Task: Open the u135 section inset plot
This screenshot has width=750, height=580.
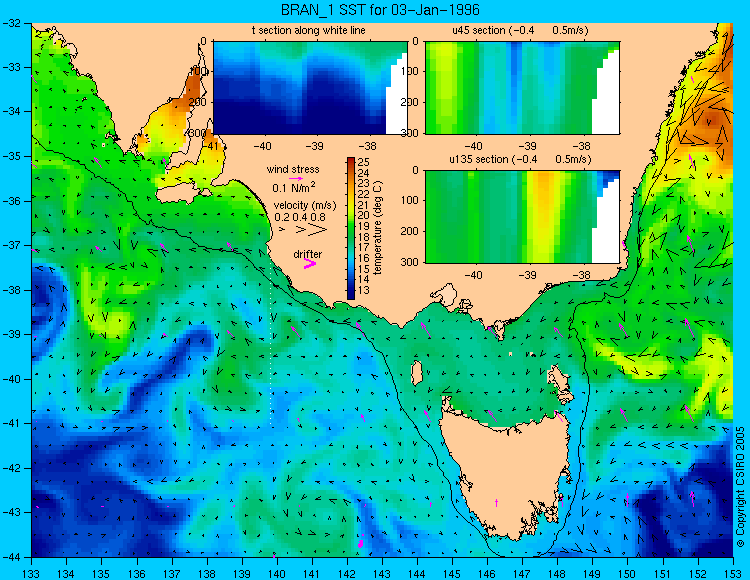Action: [522, 217]
